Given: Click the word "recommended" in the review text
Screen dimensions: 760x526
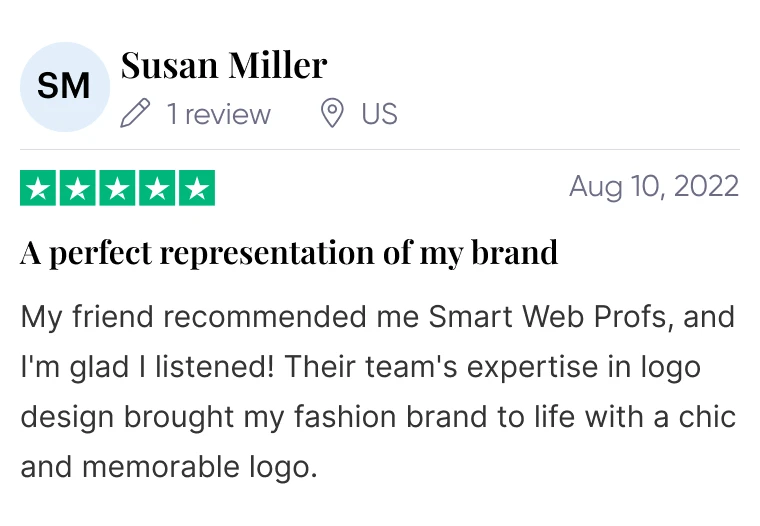Looking at the screenshot, I should click(x=264, y=317).
